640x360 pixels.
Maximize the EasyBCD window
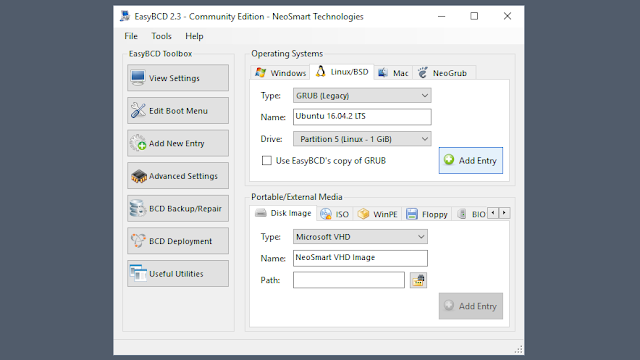474,16
